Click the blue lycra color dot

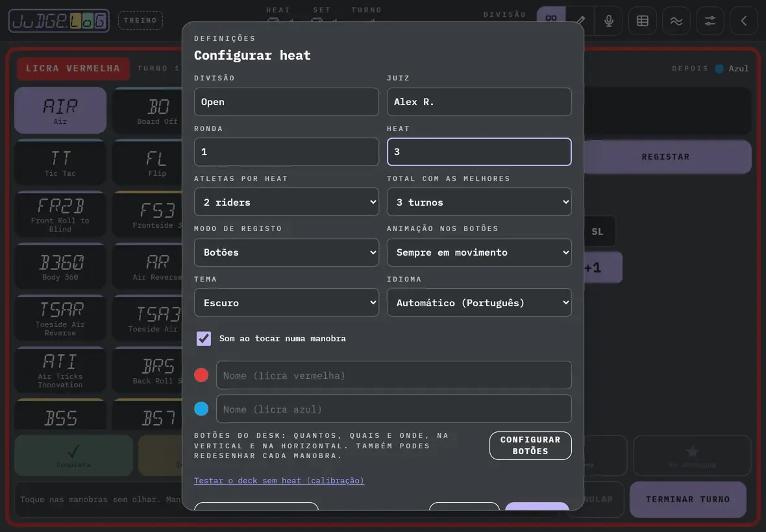[201, 409]
